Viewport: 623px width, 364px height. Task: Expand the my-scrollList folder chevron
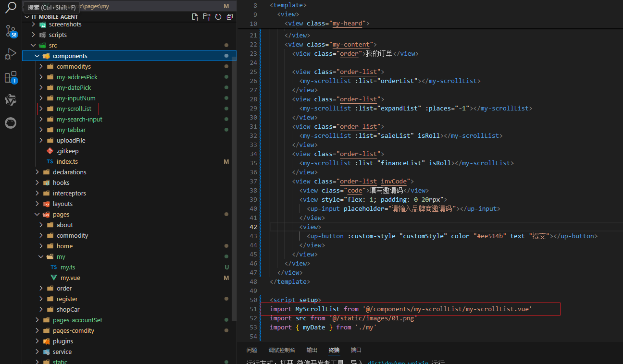point(41,109)
